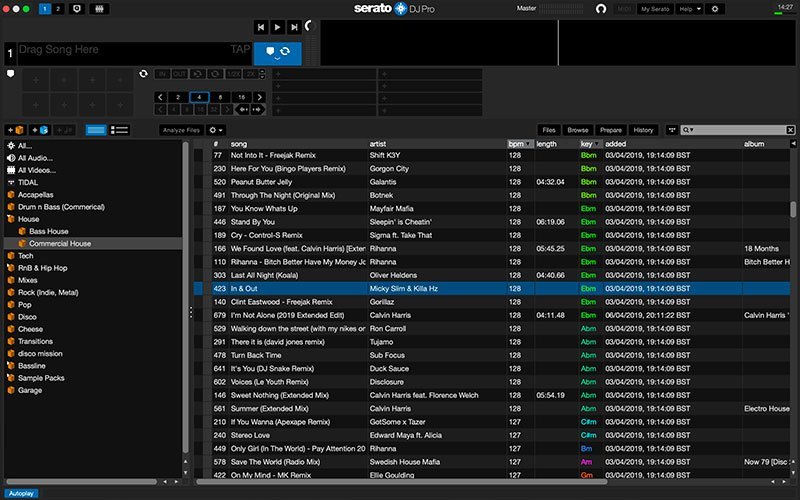Click the add new crate icon
The height and width of the screenshot is (500, 800).
[x=16, y=130]
